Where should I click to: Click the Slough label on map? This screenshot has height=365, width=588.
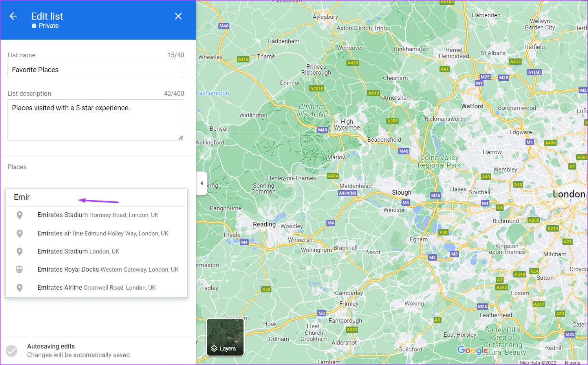coord(401,192)
